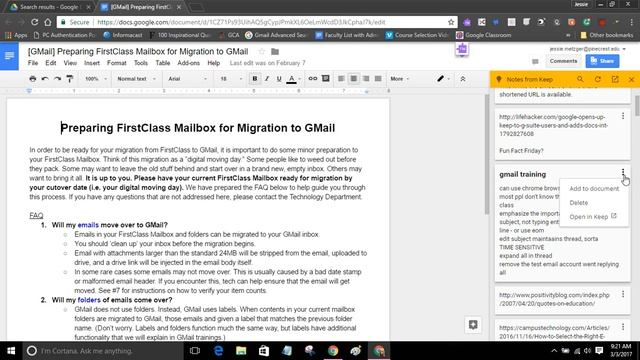Close the Notes from Keep panel

pos(631,79)
